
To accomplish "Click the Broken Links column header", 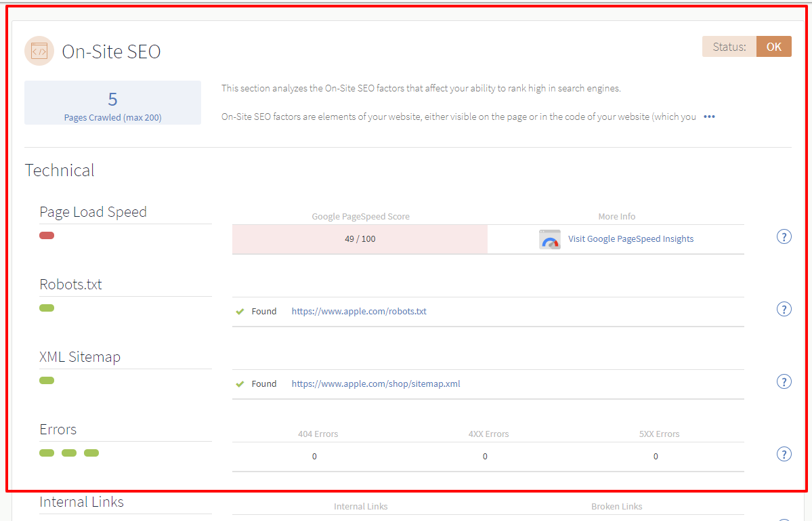I will point(617,507).
